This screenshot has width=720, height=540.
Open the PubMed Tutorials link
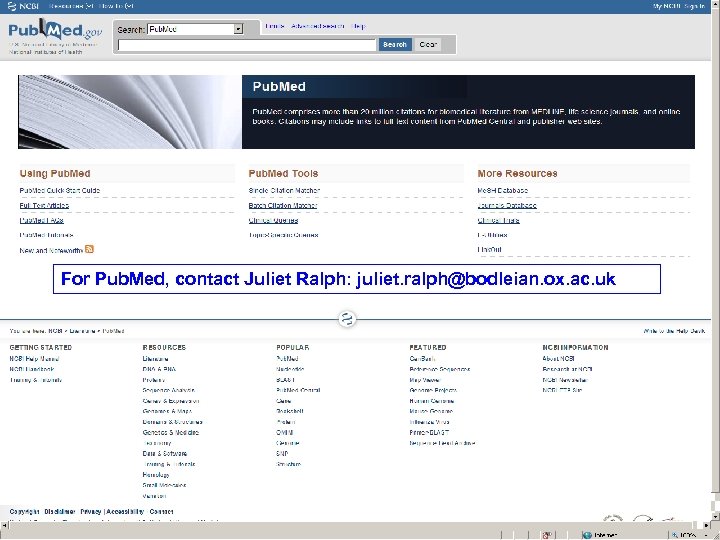point(46,235)
